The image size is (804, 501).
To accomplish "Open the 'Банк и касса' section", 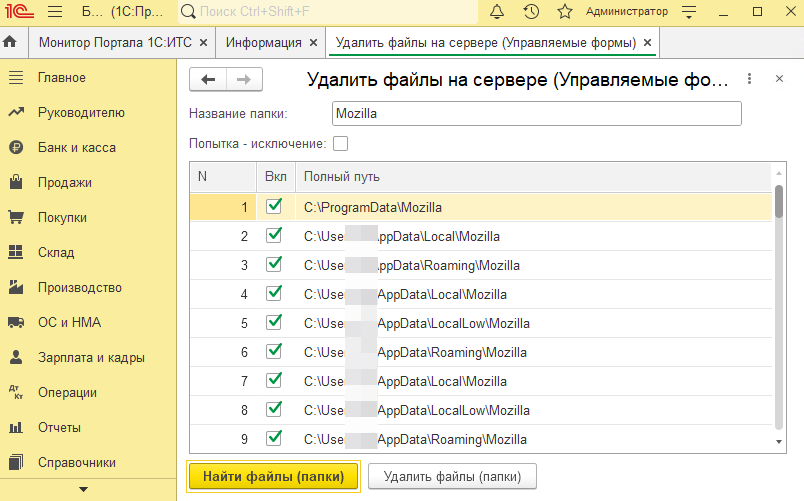I will [77, 148].
